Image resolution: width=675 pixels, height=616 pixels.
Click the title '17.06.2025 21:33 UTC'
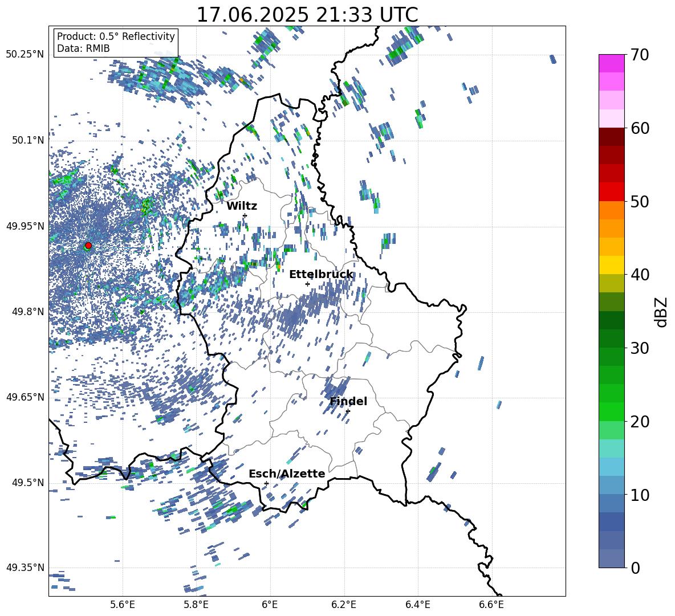pyautogui.click(x=307, y=14)
